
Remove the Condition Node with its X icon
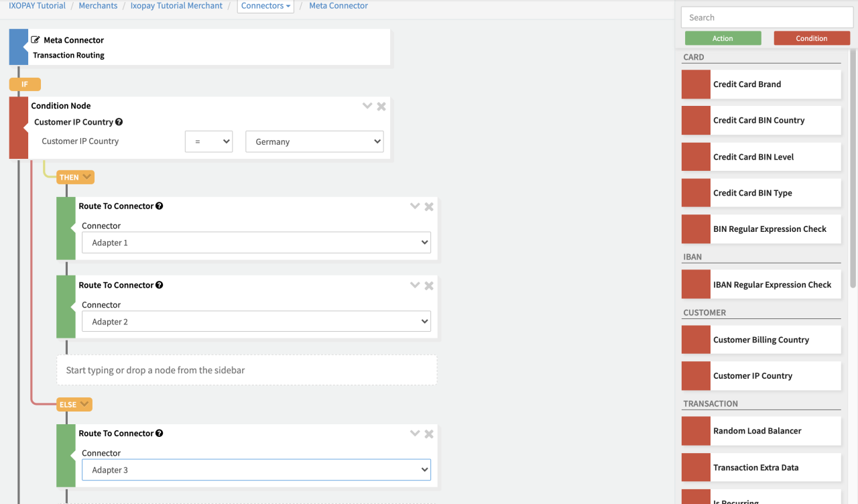[x=381, y=106]
